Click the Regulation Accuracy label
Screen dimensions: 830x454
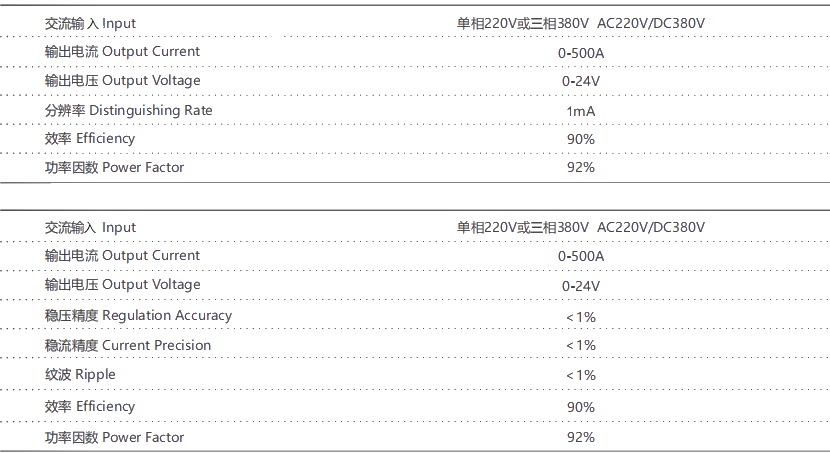click(x=138, y=316)
